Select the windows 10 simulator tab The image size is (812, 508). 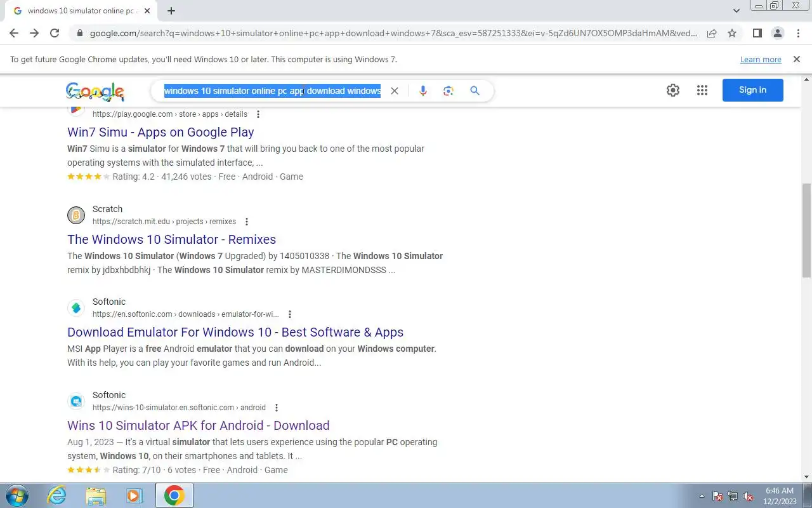pyautogui.click(x=80, y=11)
